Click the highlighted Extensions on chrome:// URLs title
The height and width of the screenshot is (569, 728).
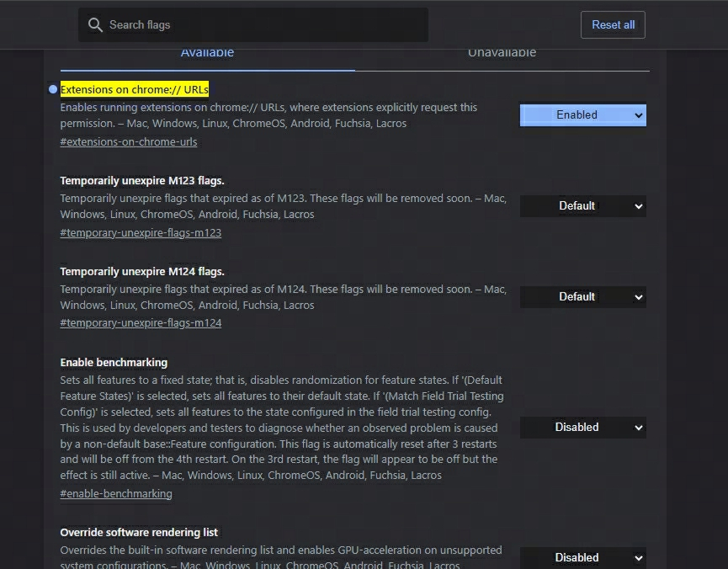135,89
